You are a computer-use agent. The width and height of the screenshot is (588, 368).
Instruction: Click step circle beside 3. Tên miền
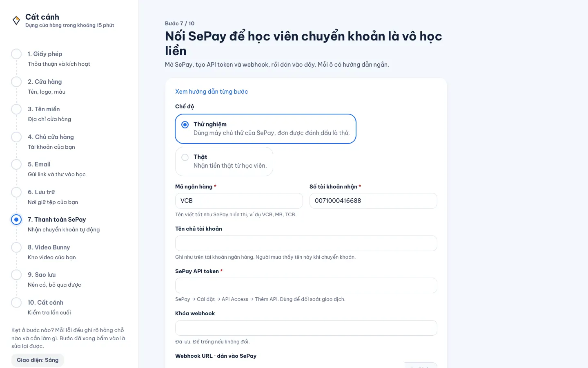click(x=16, y=109)
